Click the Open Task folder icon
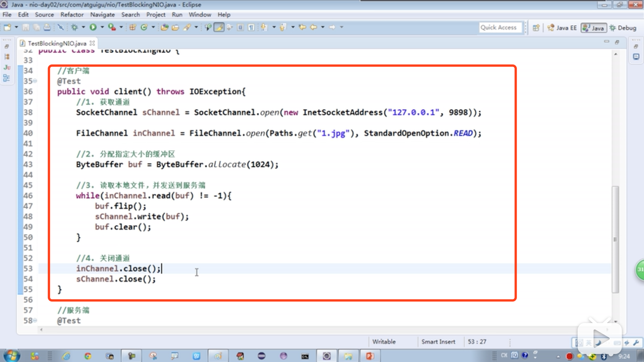The width and height of the screenshot is (644, 362). (x=175, y=27)
